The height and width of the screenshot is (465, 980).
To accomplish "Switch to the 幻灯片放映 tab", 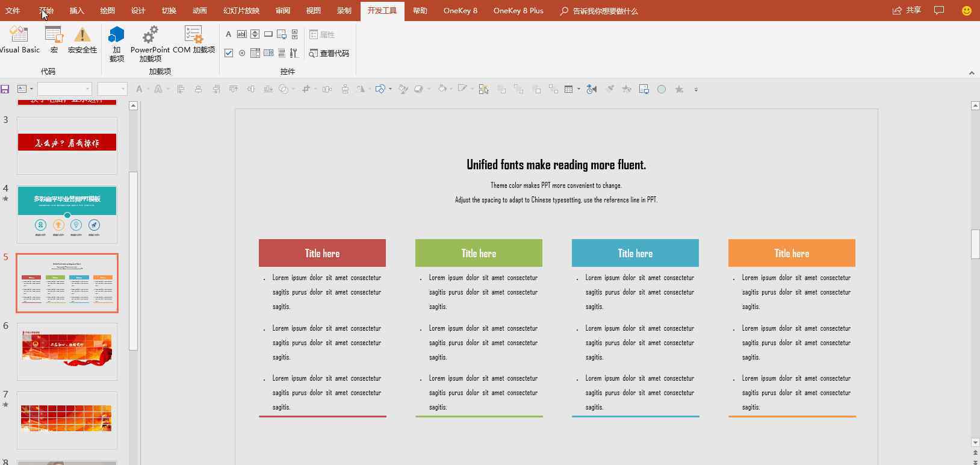I will (x=241, y=10).
